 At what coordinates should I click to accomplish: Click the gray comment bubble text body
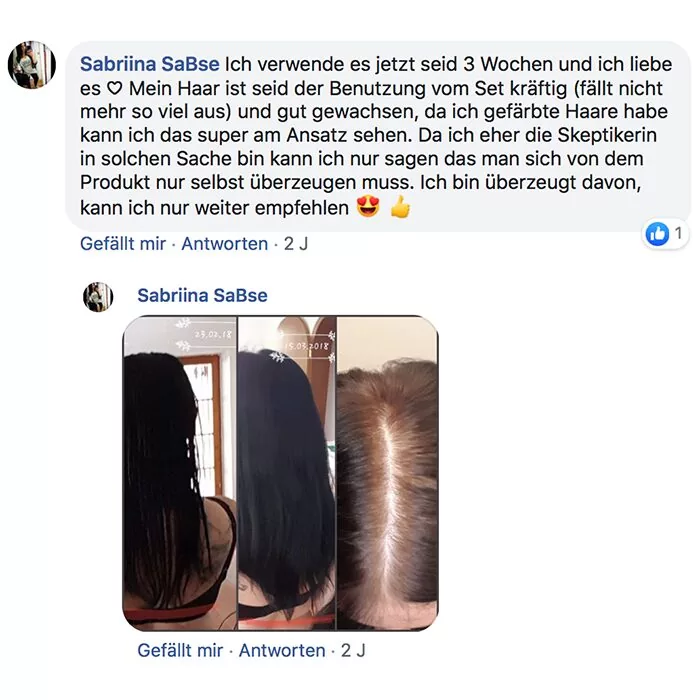pyautogui.click(x=378, y=136)
